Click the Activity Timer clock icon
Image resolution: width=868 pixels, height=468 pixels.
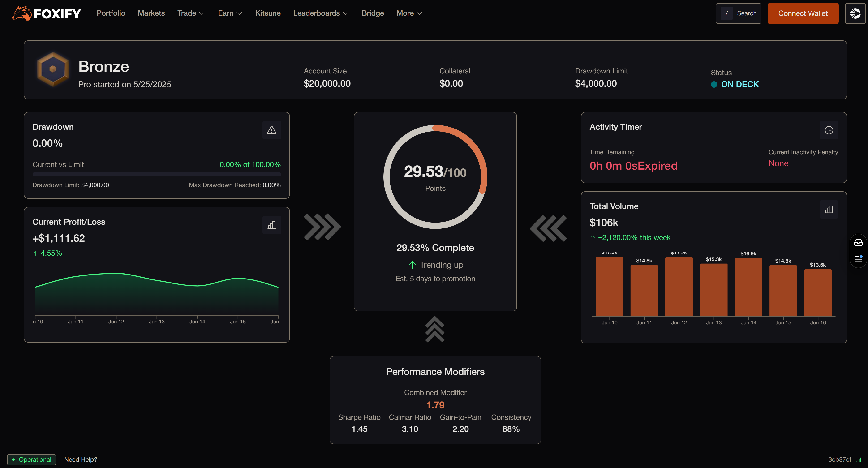[x=829, y=130]
